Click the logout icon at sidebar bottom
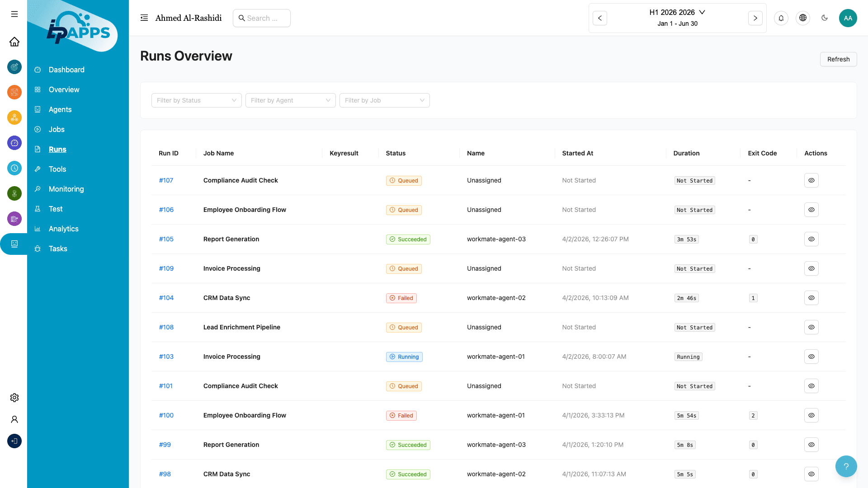The width and height of the screenshot is (868, 488). pyautogui.click(x=14, y=441)
